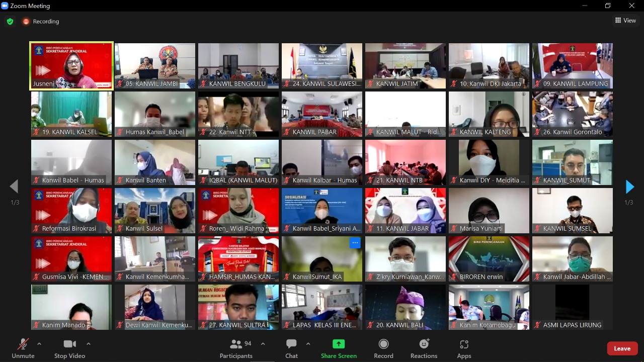Click the Record button
Image resolution: width=644 pixels, height=362 pixels.
(383, 348)
